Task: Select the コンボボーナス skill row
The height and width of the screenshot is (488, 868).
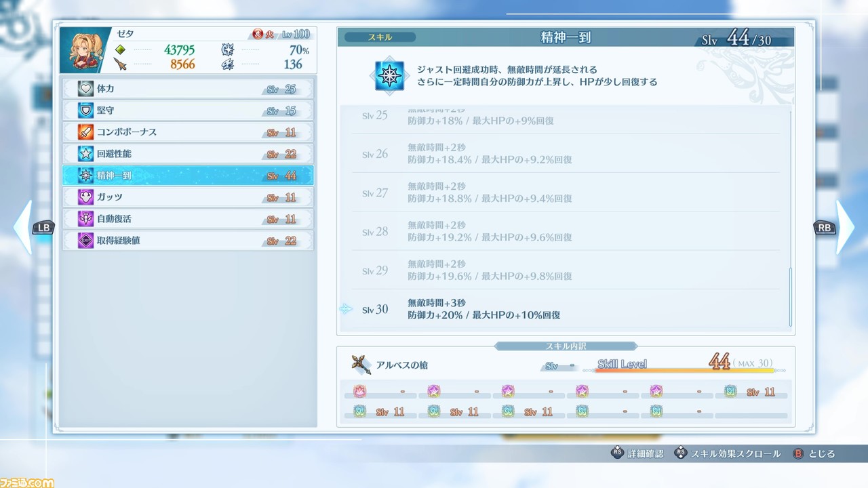Action: pos(188,132)
